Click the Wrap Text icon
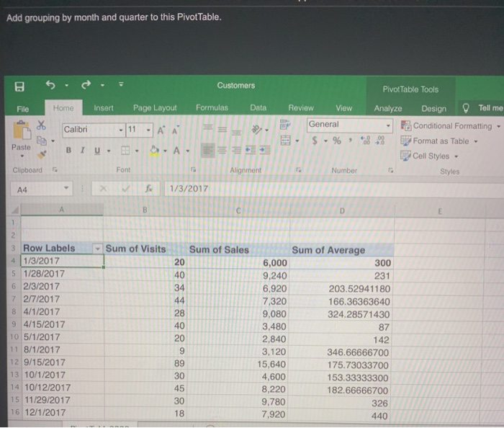Viewport: 504px width, 428px height. click(x=285, y=124)
